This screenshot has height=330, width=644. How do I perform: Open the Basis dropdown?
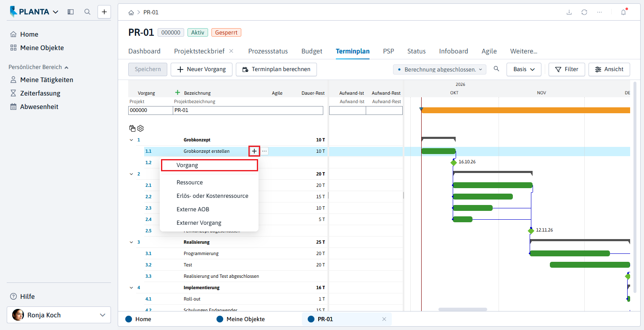[x=524, y=69]
